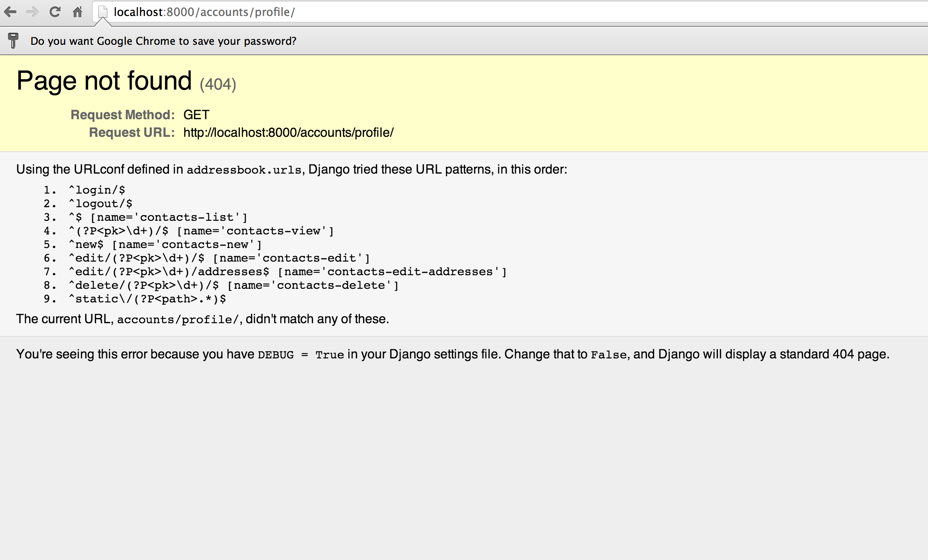Click the browser Back arrow
The width and height of the screenshot is (928, 560).
click(10, 12)
